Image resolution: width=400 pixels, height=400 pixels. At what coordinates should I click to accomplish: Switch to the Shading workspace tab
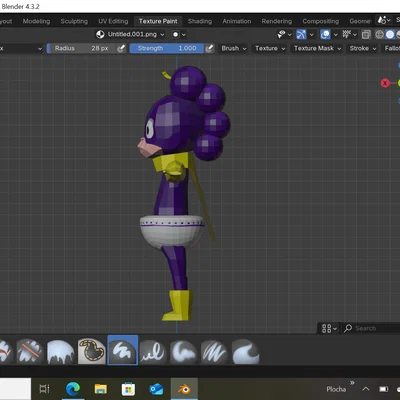pyautogui.click(x=200, y=21)
